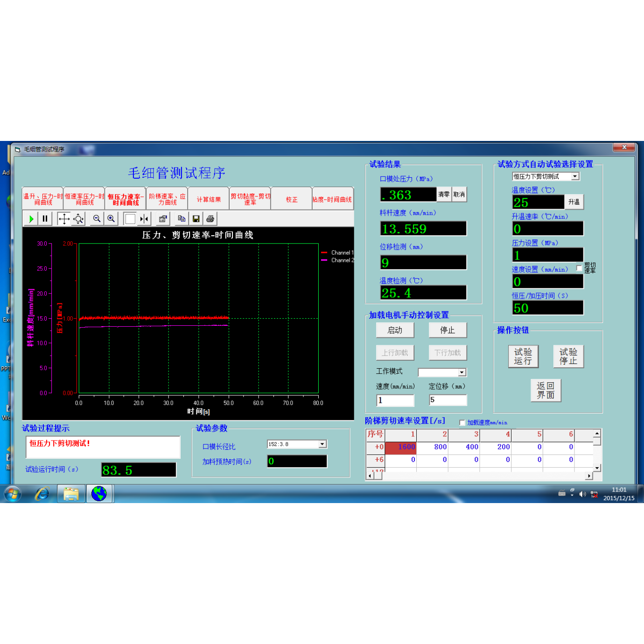This screenshot has height=644, width=644.
Task: Click table horizontal scrollbar left arrow
Action: click(x=370, y=476)
